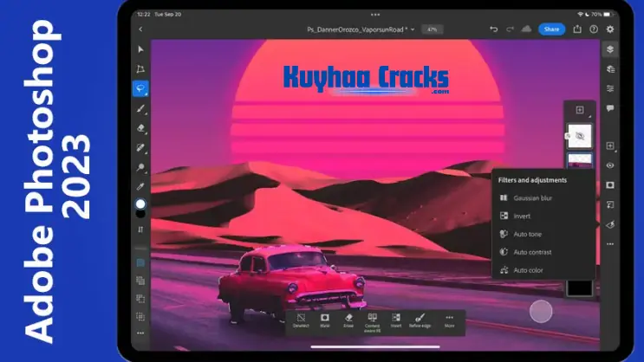Click the blue Share button
644x362 pixels.
551,29
